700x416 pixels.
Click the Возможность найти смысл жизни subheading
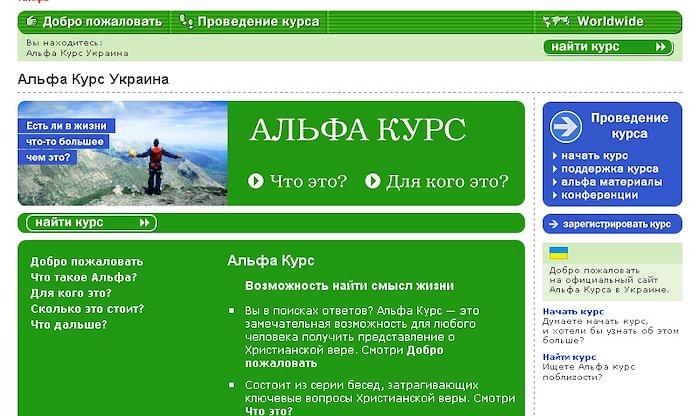(x=349, y=286)
